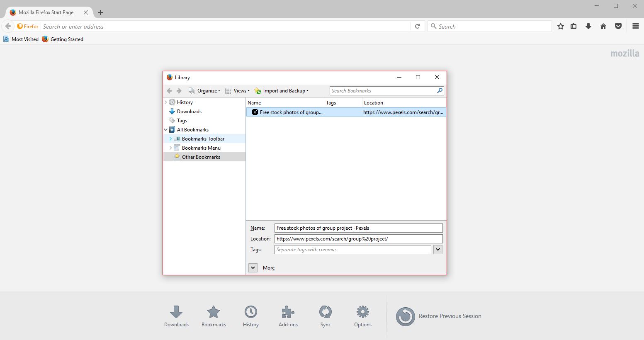Open the Options gear on start page
This screenshot has width=644, height=340.
click(x=363, y=312)
